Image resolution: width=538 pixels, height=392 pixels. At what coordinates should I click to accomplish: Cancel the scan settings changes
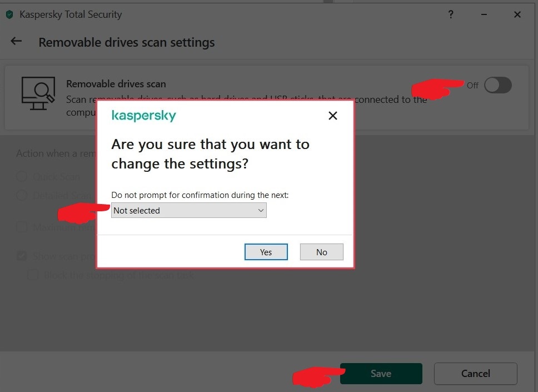[x=476, y=374]
